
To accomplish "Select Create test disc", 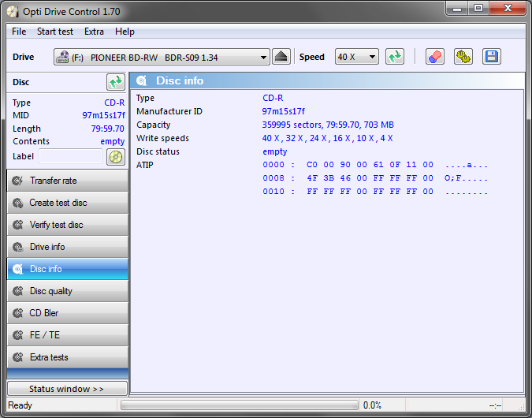I will (68, 203).
